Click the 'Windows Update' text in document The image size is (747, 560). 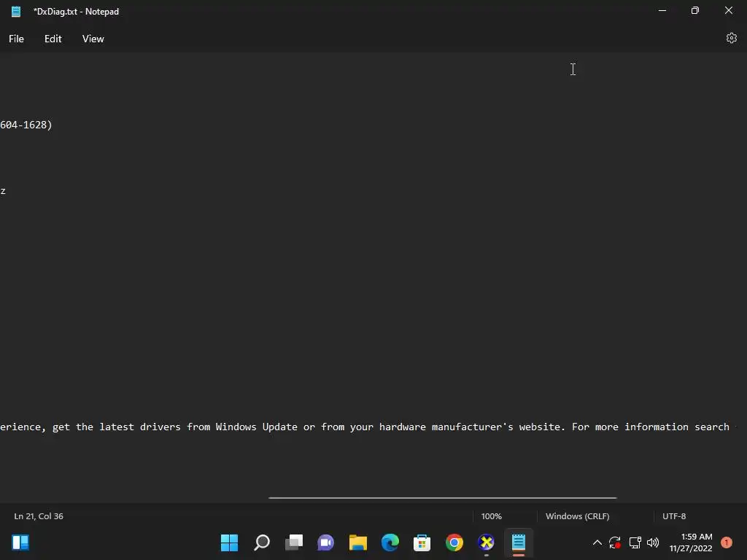pyautogui.click(x=256, y=427)
